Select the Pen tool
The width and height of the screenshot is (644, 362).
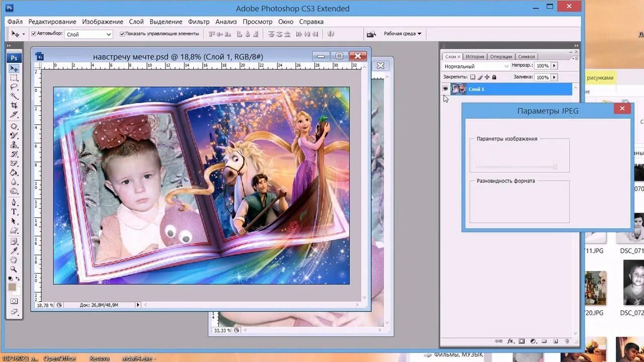click(14, 203)
